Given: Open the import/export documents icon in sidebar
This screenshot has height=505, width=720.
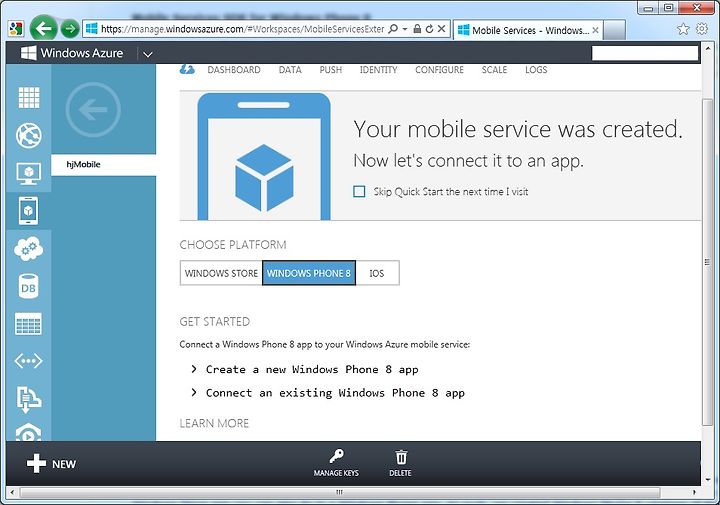Looking at the screenshot, I should (28, 398).
